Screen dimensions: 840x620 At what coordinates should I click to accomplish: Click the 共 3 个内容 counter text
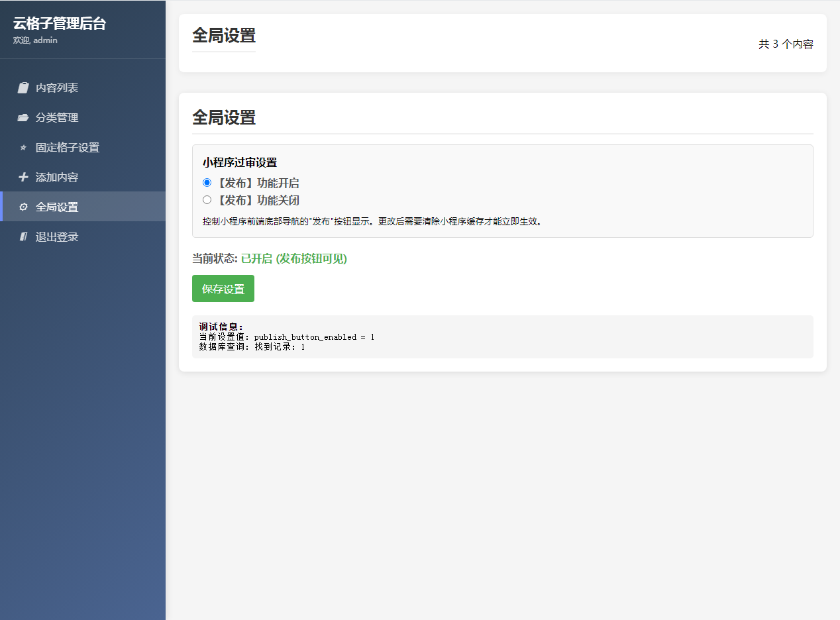(785, 44)
